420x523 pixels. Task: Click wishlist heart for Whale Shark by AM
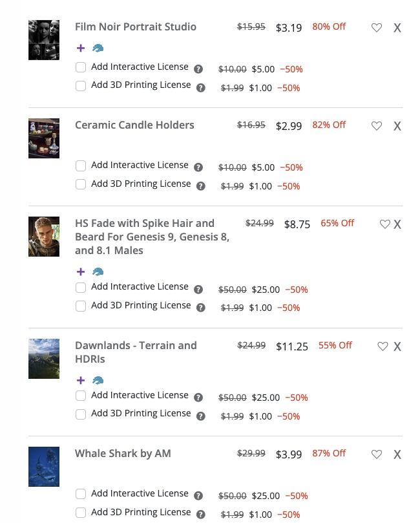377,454
